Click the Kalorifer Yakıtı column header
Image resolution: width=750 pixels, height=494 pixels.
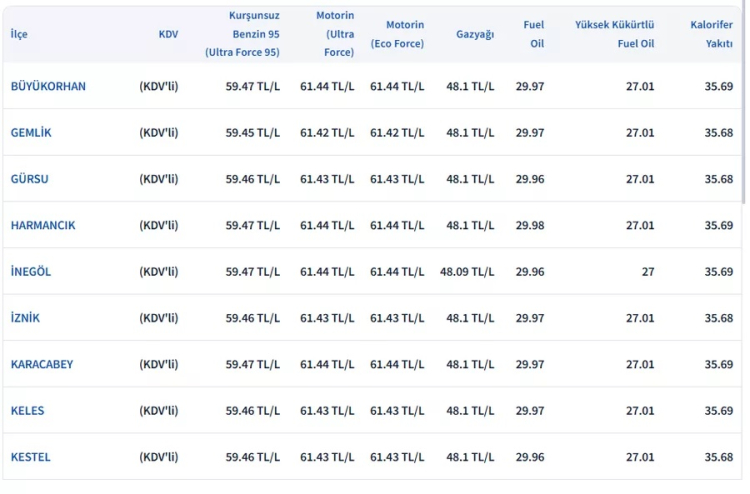click(x=711, y=34)
